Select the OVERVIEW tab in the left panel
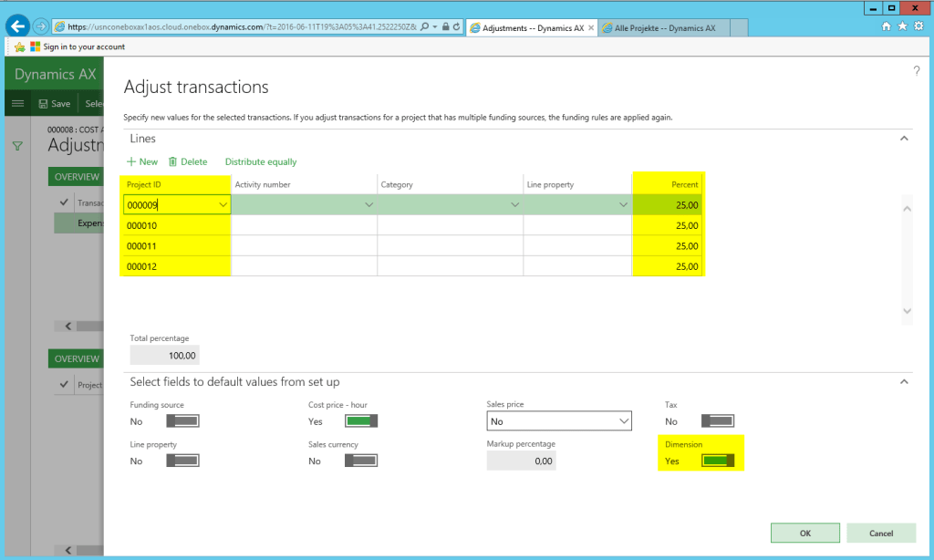The height and width of the screenshot is (560, 934). [76, 176]
